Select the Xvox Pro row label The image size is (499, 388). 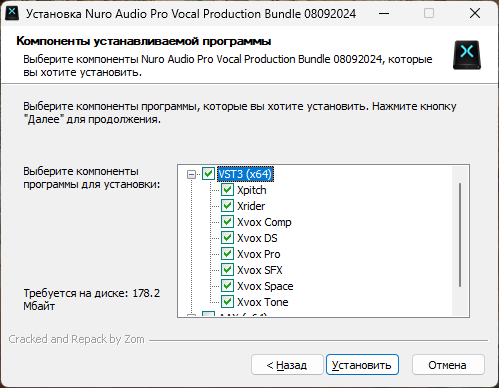259,254
